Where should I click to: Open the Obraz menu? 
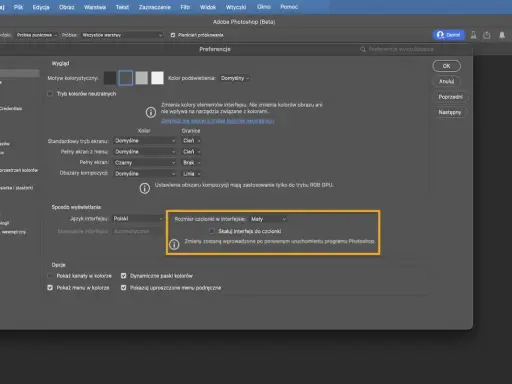click(67, 7)
